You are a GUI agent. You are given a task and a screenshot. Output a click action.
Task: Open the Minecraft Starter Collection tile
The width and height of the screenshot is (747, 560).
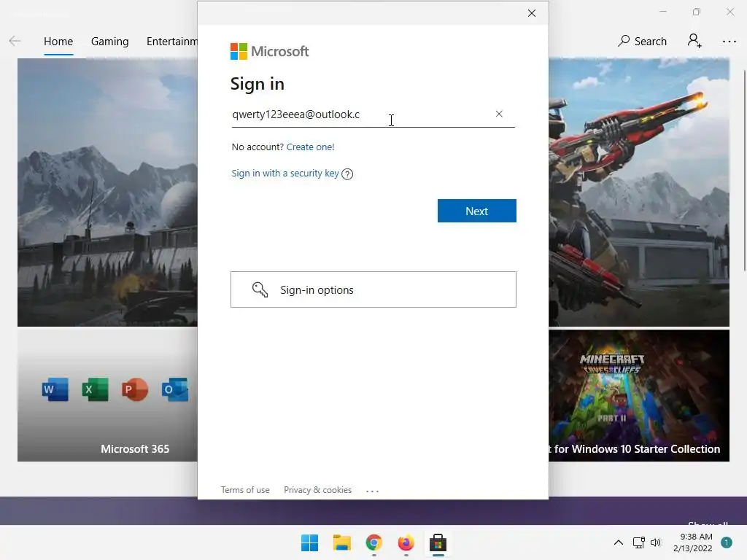[639, 396]
